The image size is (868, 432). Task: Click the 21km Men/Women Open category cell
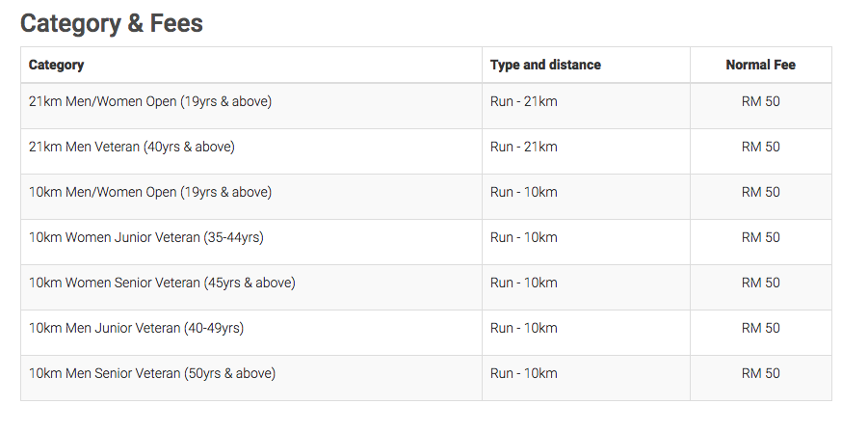[251, 106]
